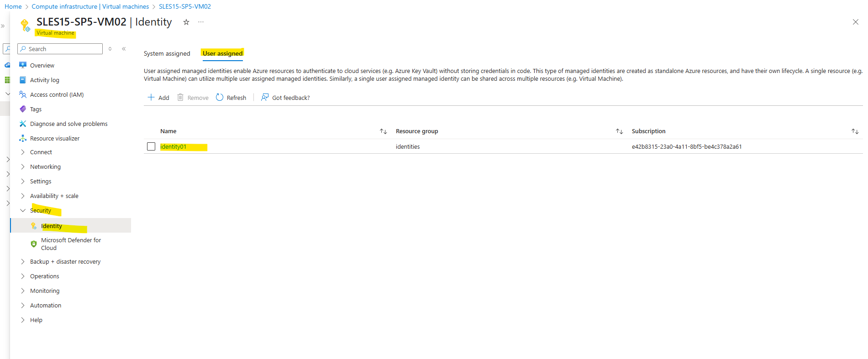This screenshot has width=868, height=359.
Task: Add a user assigned identity
Action: 158,98
